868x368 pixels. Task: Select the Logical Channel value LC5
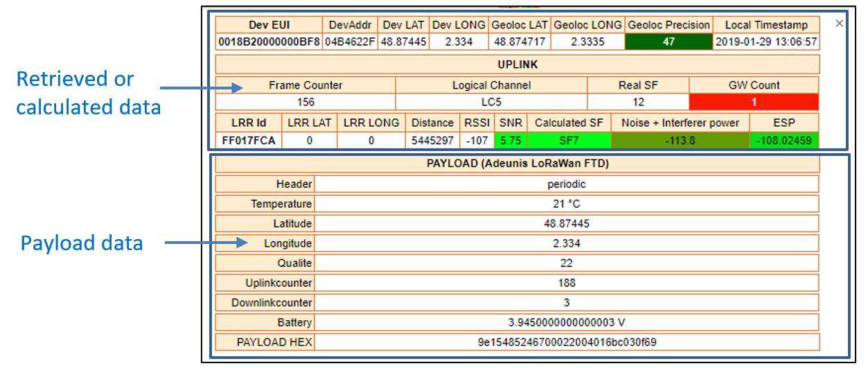[x=491, y=102]
